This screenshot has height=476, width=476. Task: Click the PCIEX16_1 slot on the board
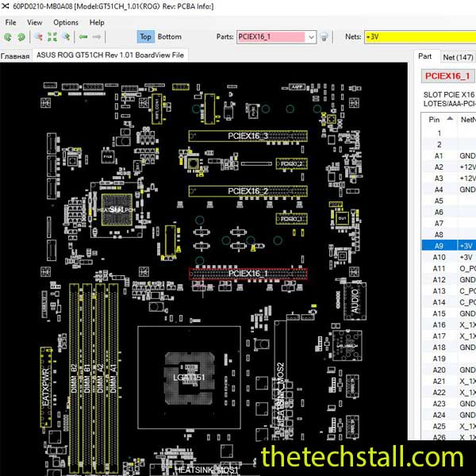(x=248, y=274)
